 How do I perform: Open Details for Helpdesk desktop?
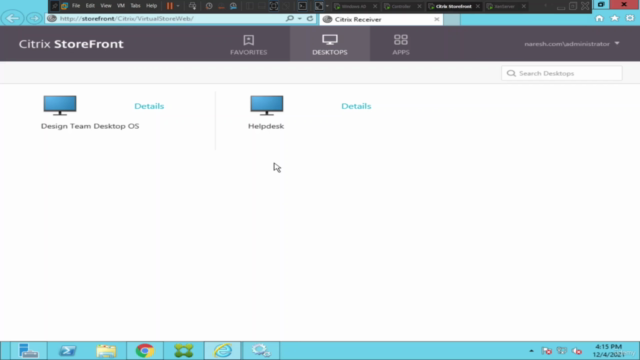tap(356, 106)
